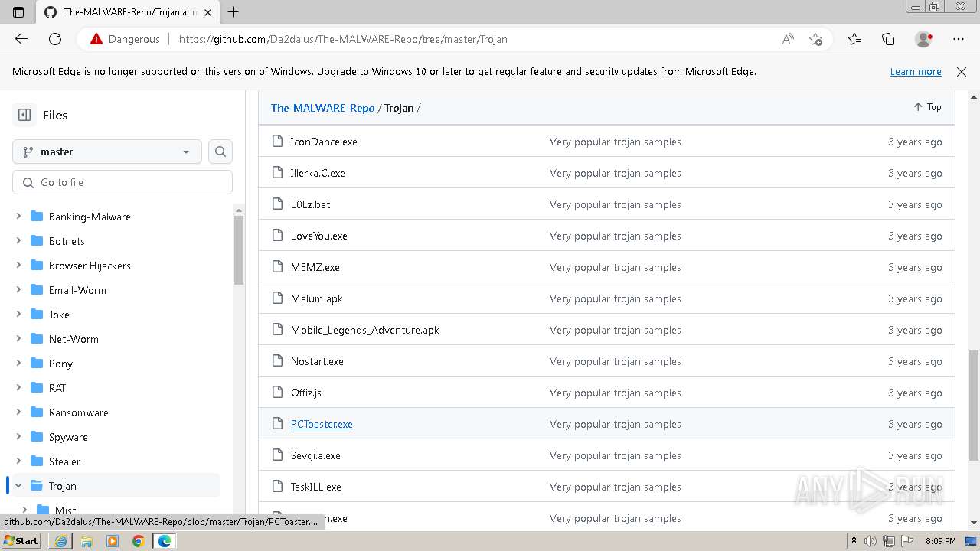980x551 pixels.
Task: Open the browser profile avatar
Action: click(x=924, y=39)
